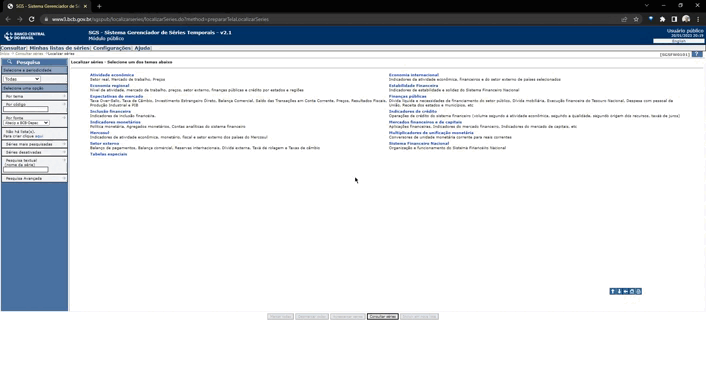
Task: Click the Consultar séries button
Action: point(383,317)
